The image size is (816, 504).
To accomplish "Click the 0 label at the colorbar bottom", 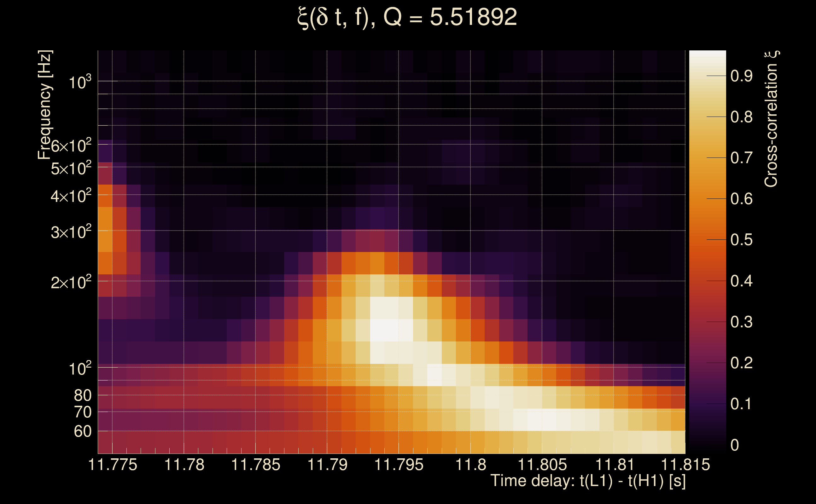I will [735, 445].
